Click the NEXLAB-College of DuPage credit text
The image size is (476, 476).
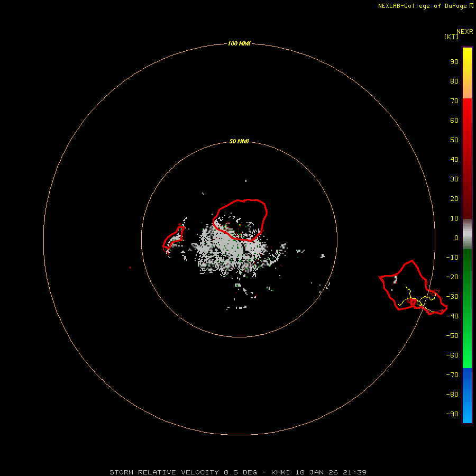coord(423,6)
